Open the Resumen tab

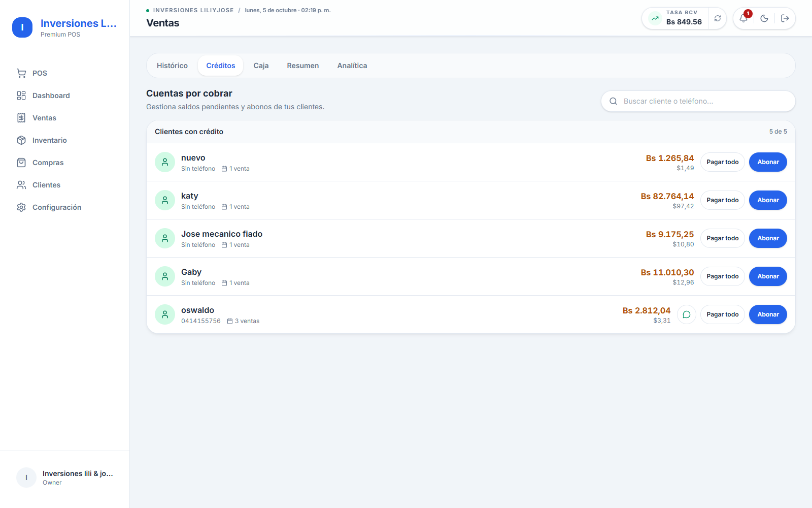303,66
